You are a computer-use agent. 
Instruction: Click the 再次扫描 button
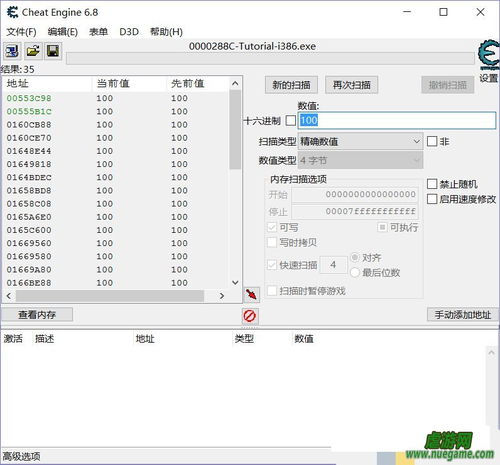[351, 85]
